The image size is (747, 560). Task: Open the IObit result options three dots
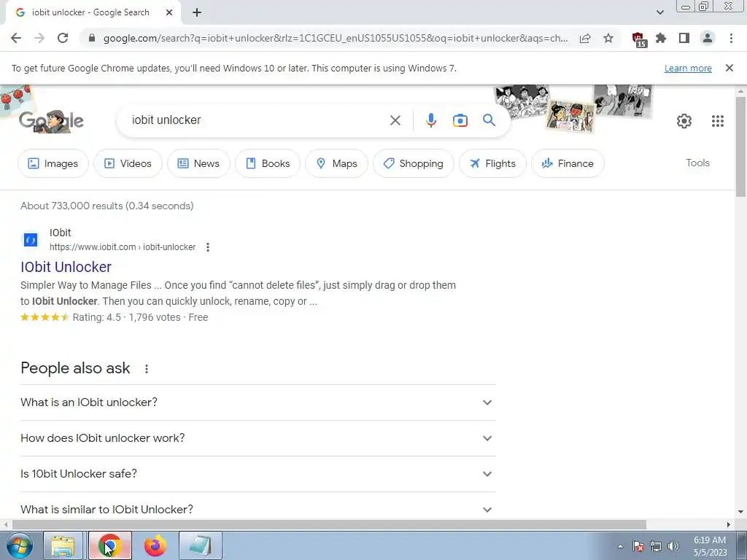208,247
